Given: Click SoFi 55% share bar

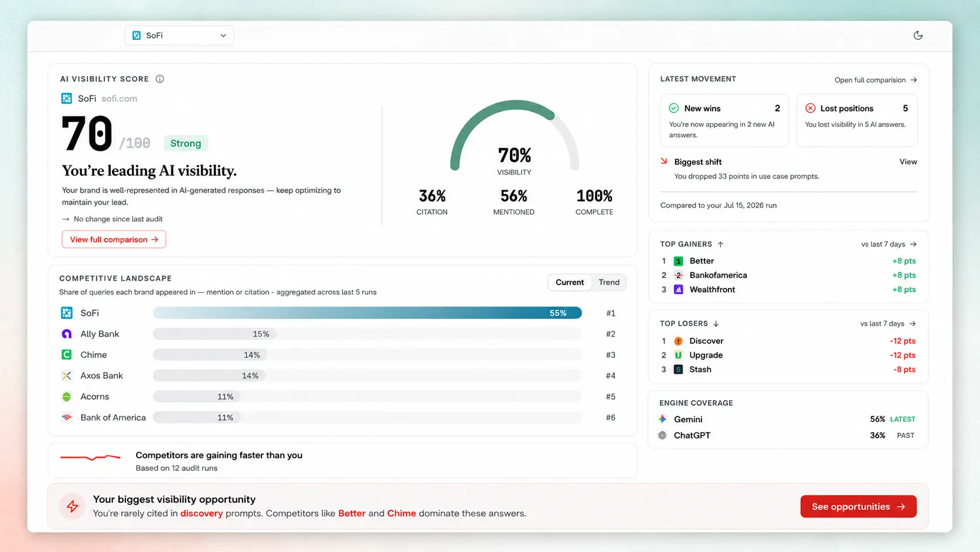Looking at the screenshot, I should point(367,313).
